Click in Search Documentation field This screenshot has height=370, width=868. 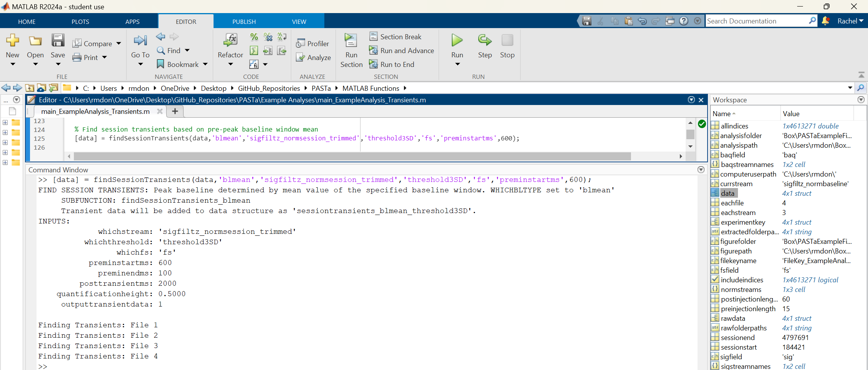(756, 21)
